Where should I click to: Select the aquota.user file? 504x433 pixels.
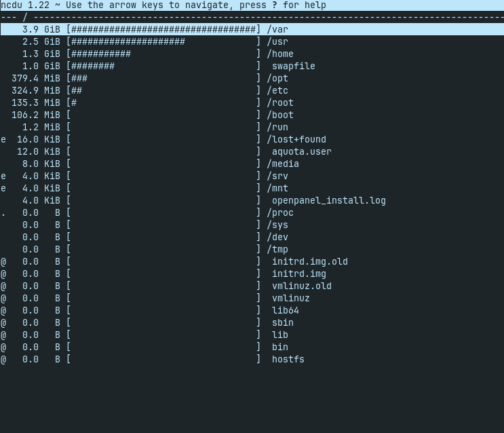click(252, 151)
